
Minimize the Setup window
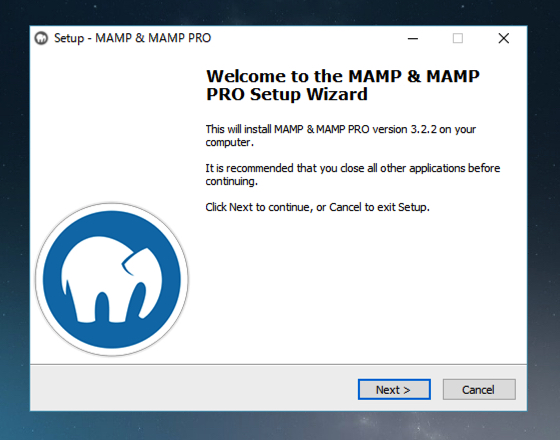tap(413, 38)
